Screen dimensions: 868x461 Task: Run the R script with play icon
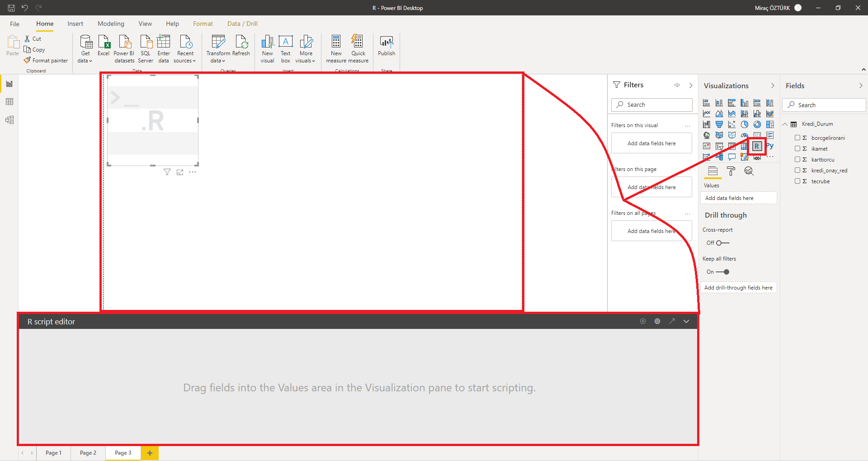[643, 321]
